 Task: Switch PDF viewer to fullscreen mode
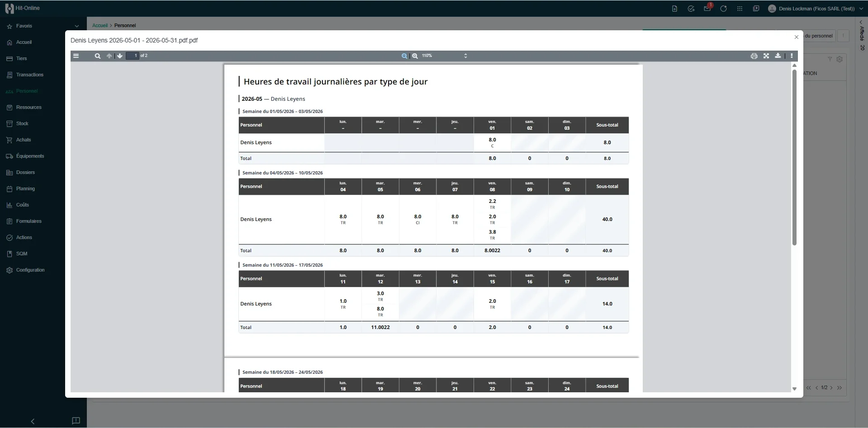point(766,56)
